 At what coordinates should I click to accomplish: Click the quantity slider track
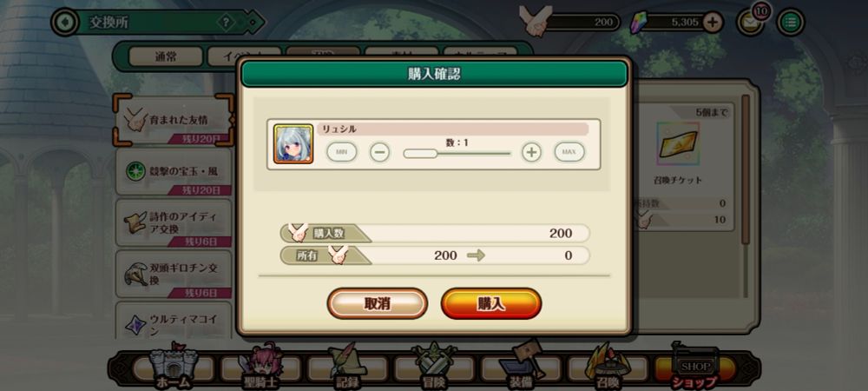[x=457, y=154]
